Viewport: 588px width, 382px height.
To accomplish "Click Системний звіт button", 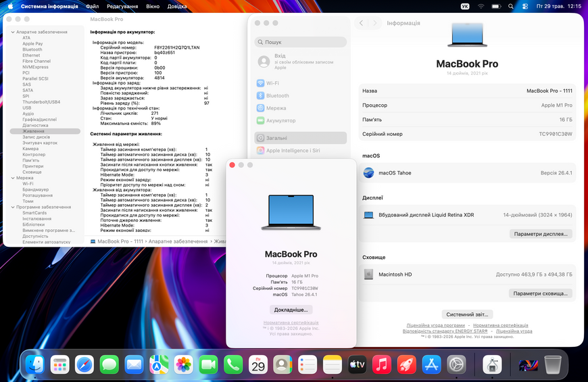I will (467, 314).
